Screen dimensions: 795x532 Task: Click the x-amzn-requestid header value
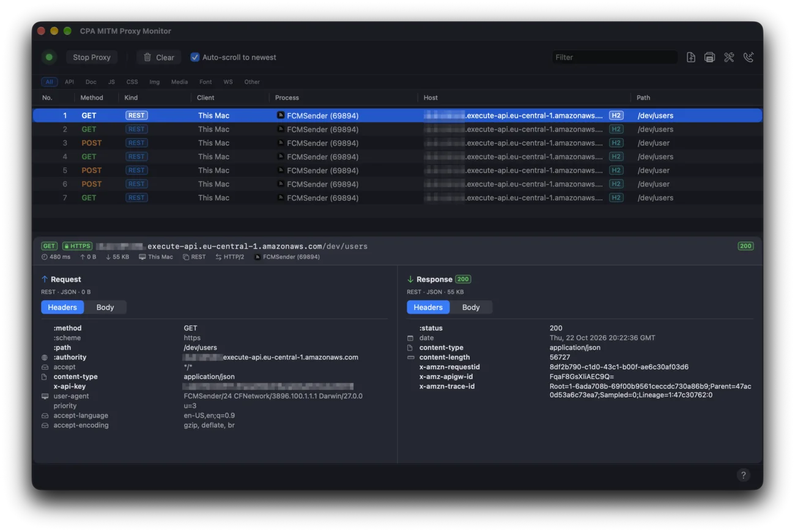[619, 368]
